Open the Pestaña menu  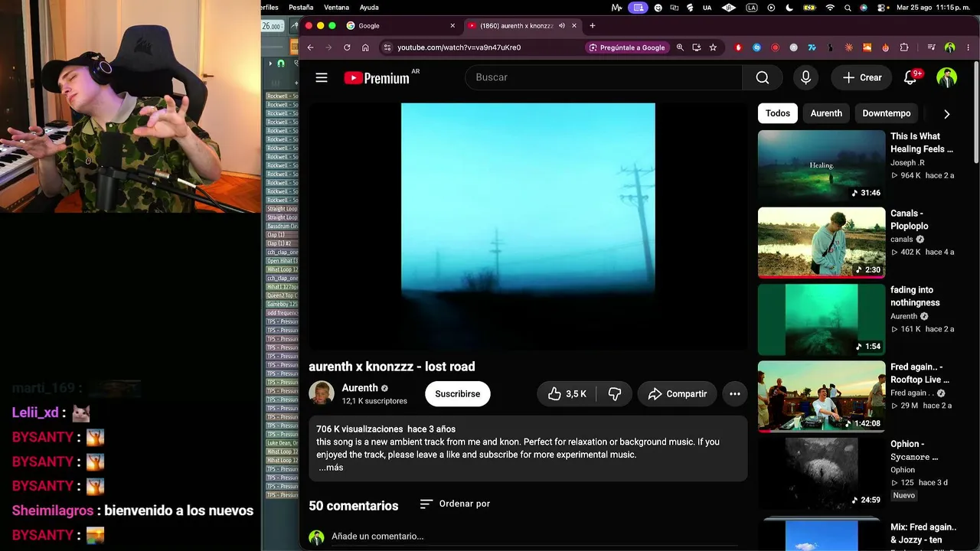pos(301,8)
